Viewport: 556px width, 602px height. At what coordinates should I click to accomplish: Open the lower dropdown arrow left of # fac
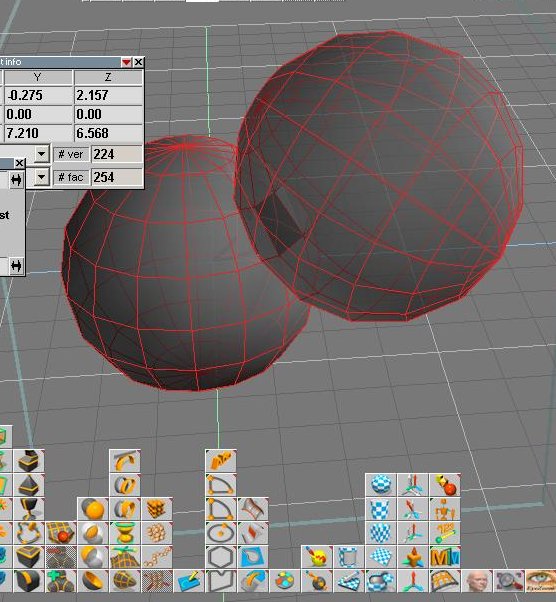[41, 177]
